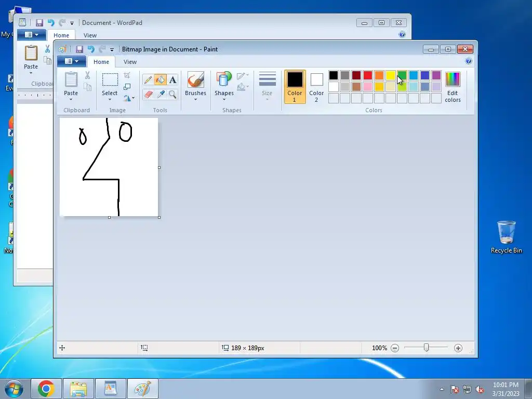This screenshot has width=532, height=399.
Task: Click the zoom slider thumb
Action: click(426, 348)
